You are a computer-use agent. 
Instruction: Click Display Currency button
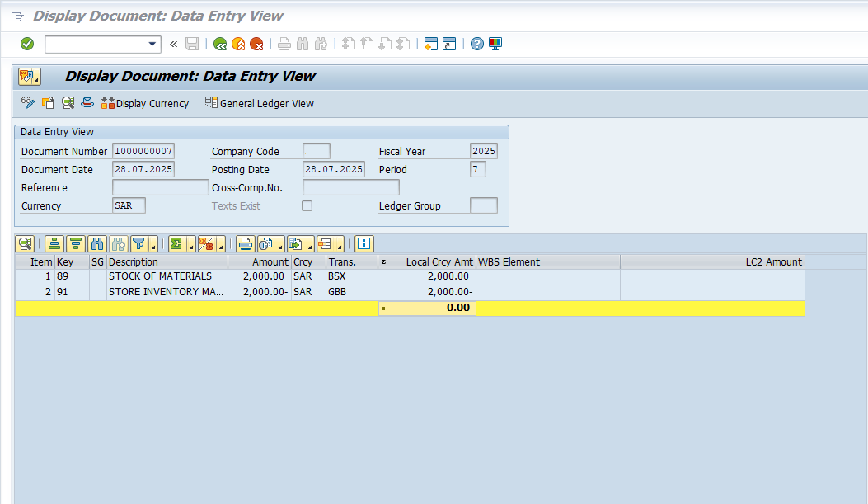(x=145, y=104)
